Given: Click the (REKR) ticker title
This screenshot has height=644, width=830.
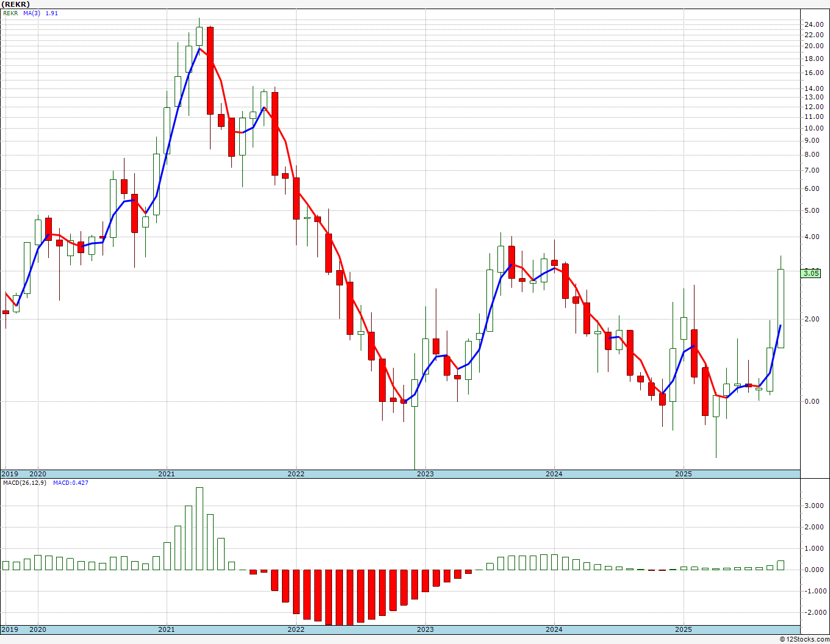Looking at the screenshot, I should click(x=15, y=4).
